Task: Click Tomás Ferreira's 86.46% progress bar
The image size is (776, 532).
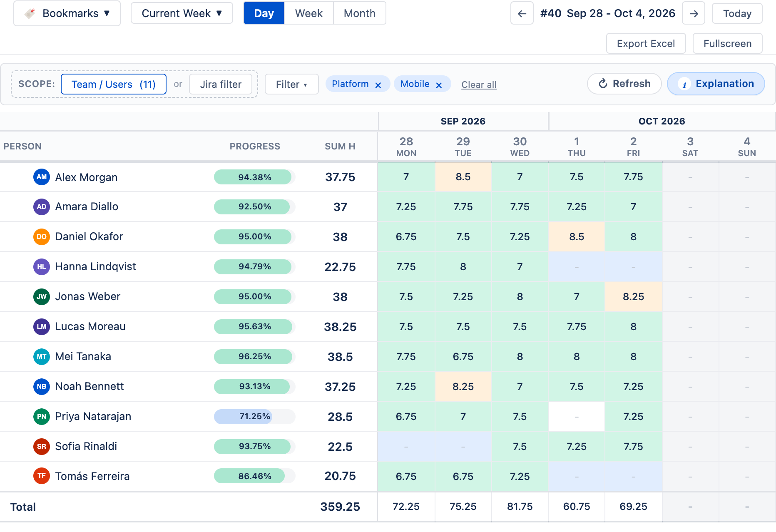Action: tap(255, 476)
